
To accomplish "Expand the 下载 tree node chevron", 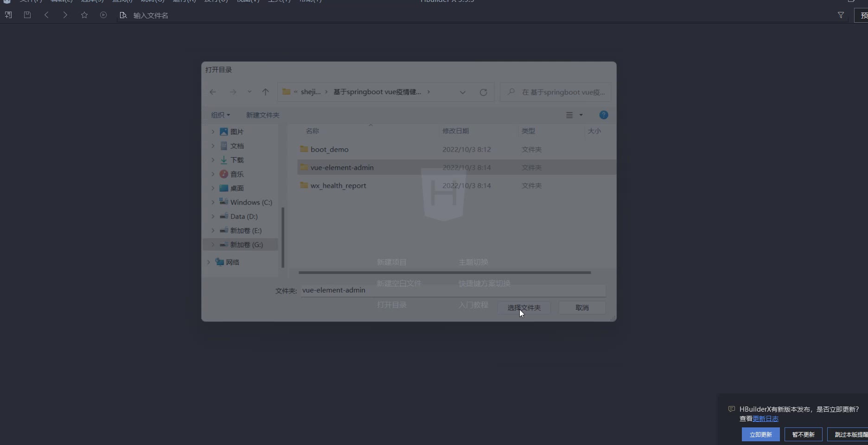I will pos(213,160).
